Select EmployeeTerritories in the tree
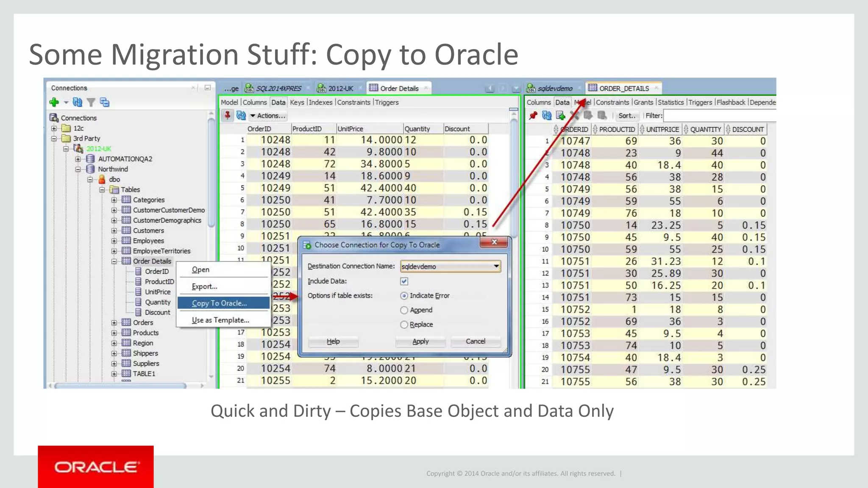 [x=161, y=251]
